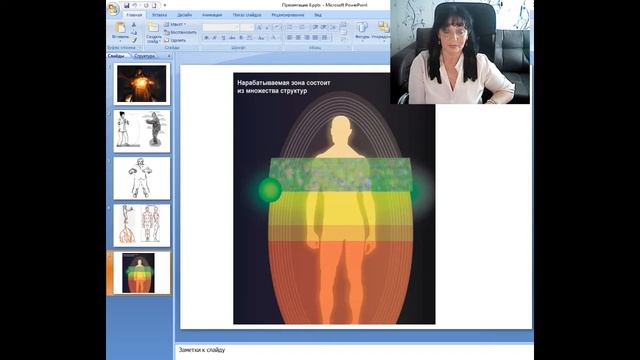This screenshot has width=640, height=360.
Task: Toggle italic formatting
Action: tap(215, 38)
